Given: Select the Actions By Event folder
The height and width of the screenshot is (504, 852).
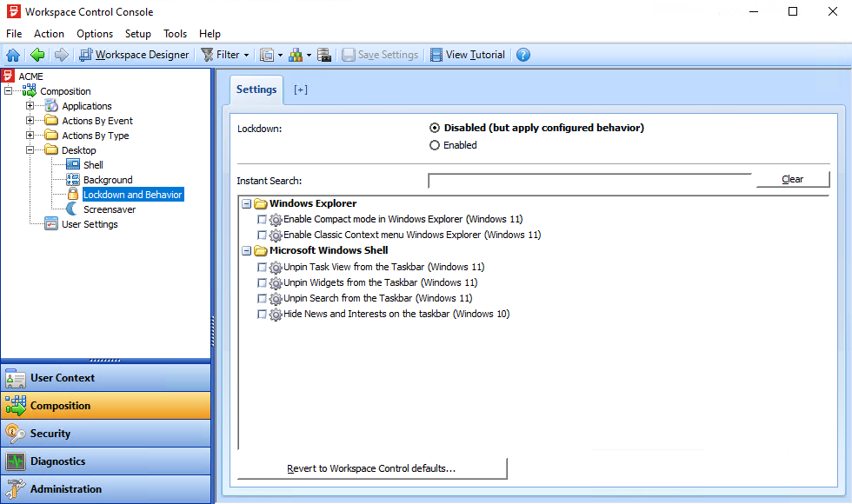Looking at the screenshot, I should coord(97,121).
